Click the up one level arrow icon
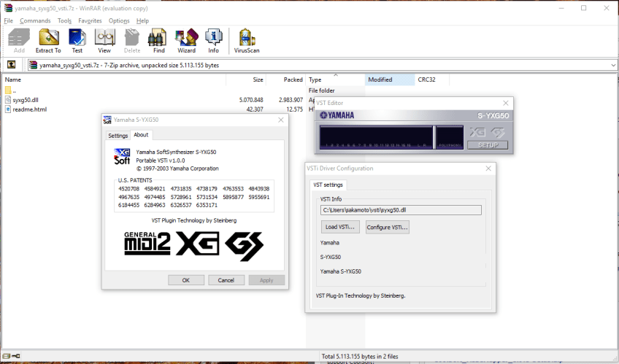The width and height of the screenshot is (619, 364). coord(12,65)
